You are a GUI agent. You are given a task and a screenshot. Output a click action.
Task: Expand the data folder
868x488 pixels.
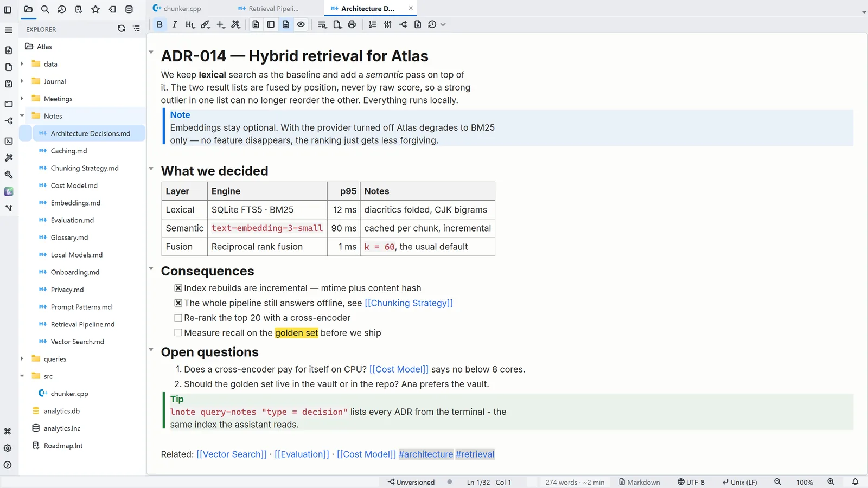point(22,64)
